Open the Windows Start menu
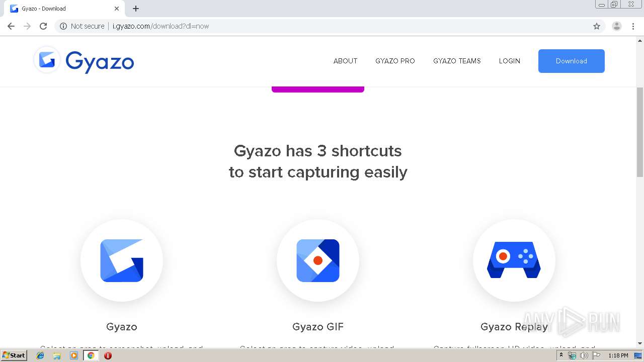Screen dimensions: 644x362 tap(14, 355)
